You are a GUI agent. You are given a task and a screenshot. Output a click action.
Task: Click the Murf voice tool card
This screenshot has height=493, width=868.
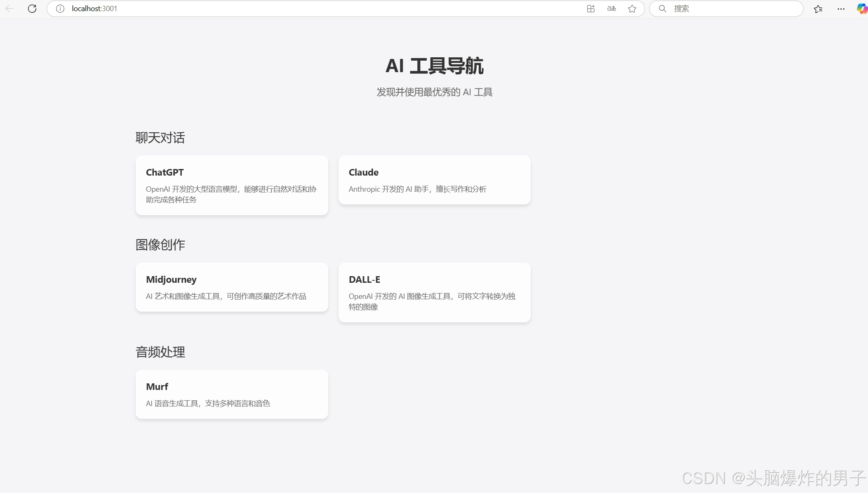[232, 394]
